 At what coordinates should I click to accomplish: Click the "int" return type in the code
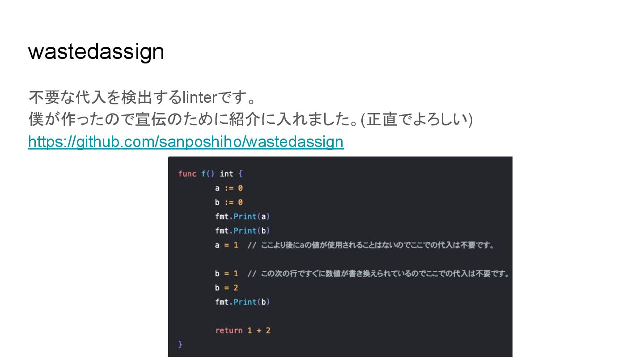click(x=226, y=173)
